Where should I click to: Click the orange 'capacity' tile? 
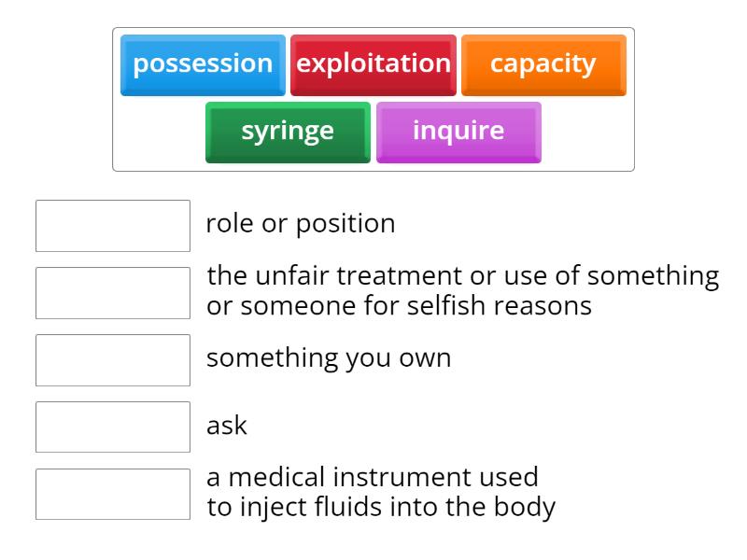click(x=543, y=64)
